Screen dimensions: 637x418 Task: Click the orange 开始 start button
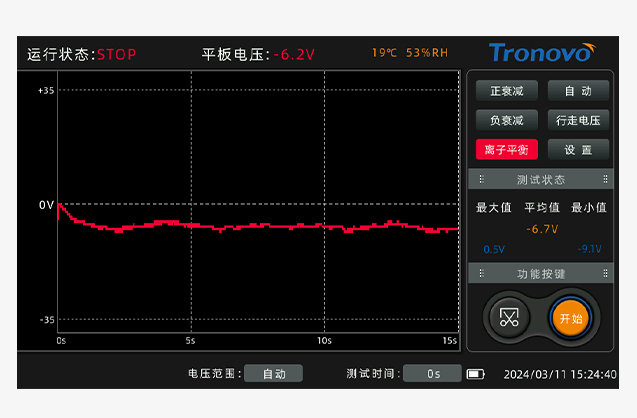[x=571, y=318]
